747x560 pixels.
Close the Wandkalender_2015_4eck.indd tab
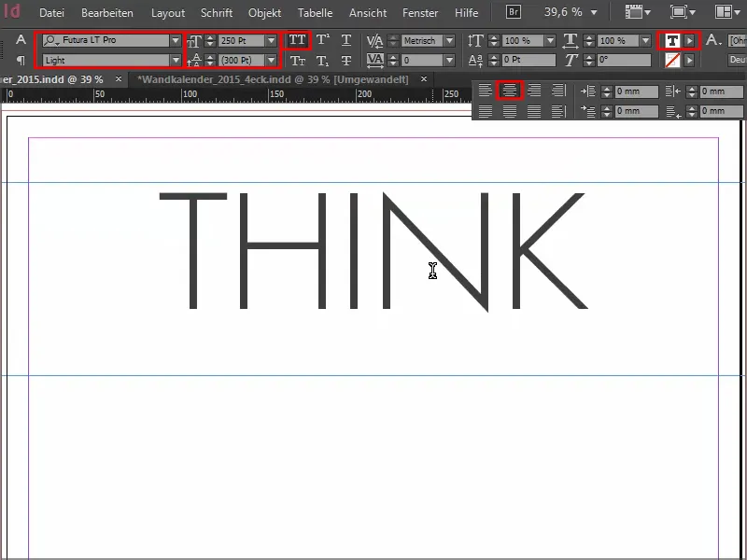tap(424, 79)
